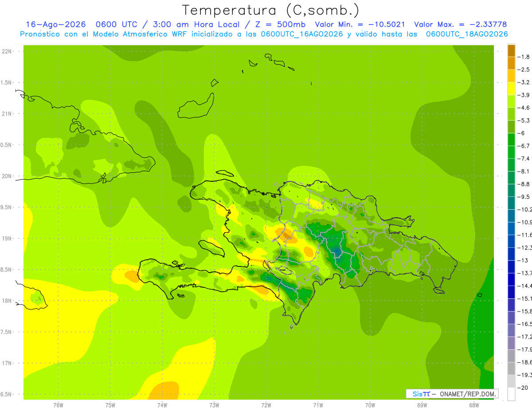This screenshot has height=411, width=532.
Task: Click the "0600UTC_16AGO2026" initialization time
Action: 302,34
